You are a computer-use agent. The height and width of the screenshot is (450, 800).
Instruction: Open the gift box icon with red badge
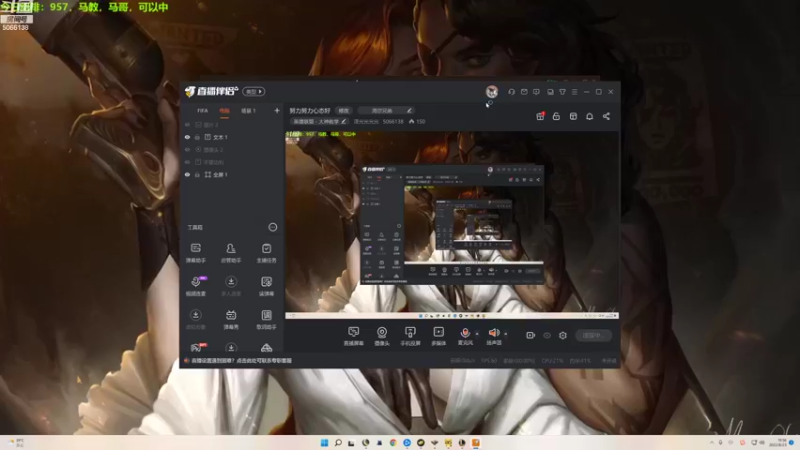click(x=540, y=116)
